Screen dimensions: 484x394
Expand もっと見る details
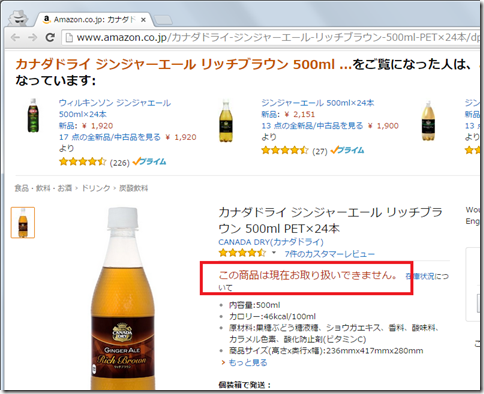(x=248, y=362)
